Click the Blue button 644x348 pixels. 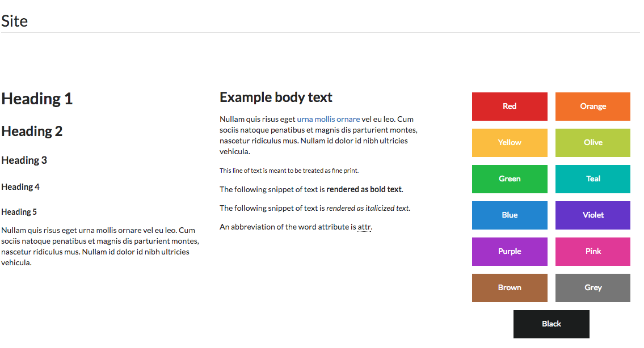[509, 215]
